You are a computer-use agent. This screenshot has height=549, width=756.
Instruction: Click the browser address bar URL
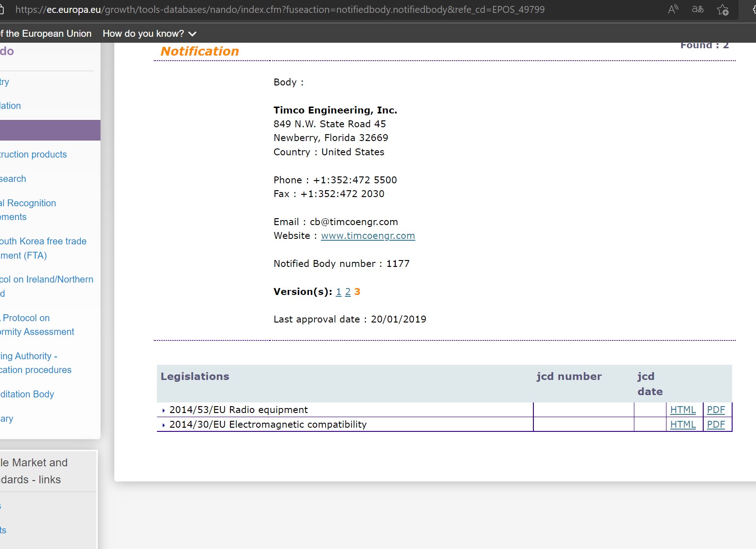(280, 10)
